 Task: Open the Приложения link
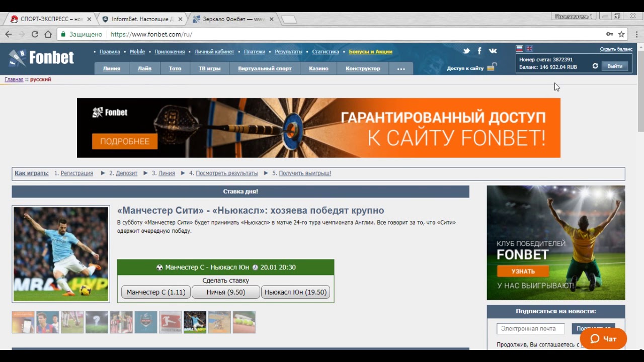coord(170,52)
